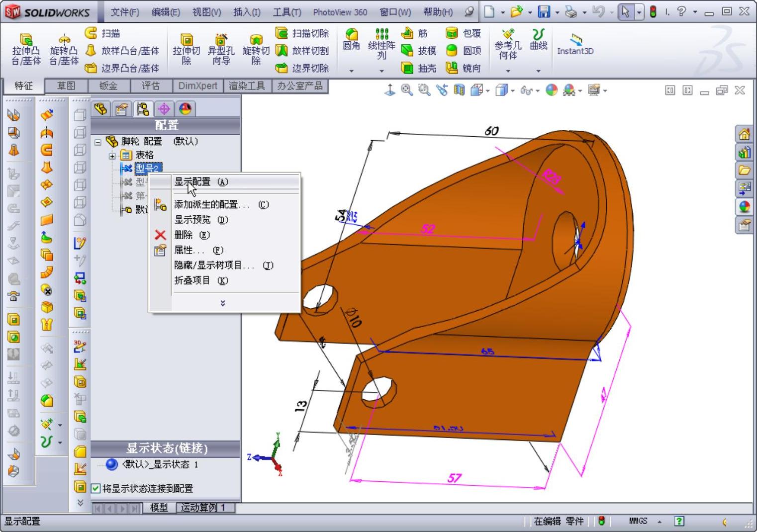Open the PropertyManager tab icon
Viewport: 757px width, 532px height.
point(121,109)
